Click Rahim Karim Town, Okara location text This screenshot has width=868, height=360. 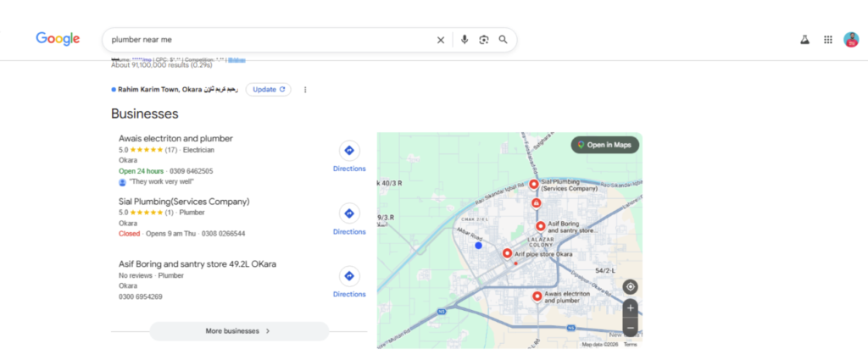(178, 90)
